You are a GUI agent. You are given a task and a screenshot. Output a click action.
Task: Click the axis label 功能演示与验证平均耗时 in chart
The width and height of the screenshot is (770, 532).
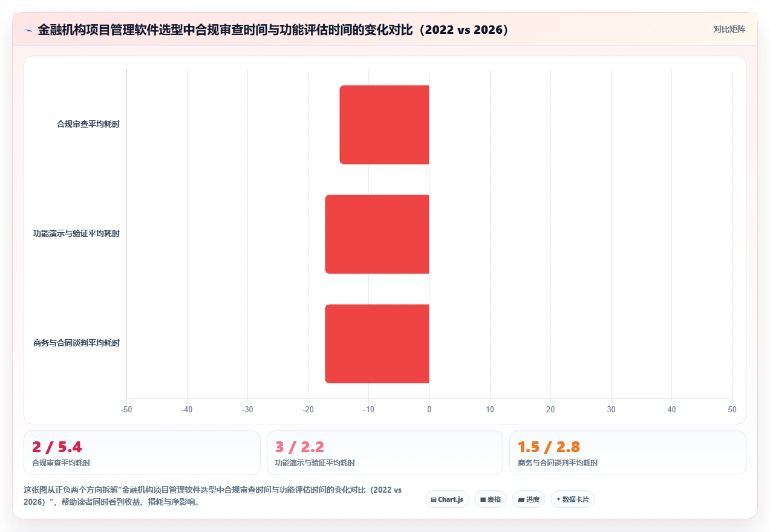coord(77,234)
